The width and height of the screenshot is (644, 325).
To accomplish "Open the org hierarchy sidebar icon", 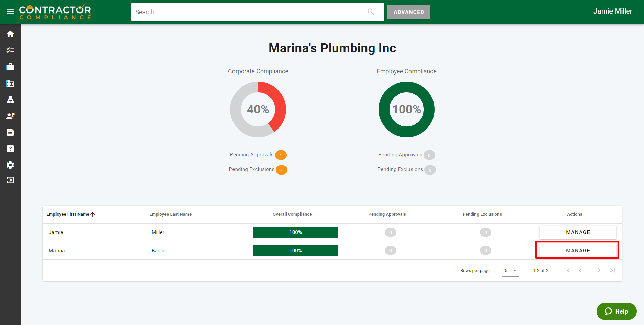I will pyautogui.click(x=10, y=100).
